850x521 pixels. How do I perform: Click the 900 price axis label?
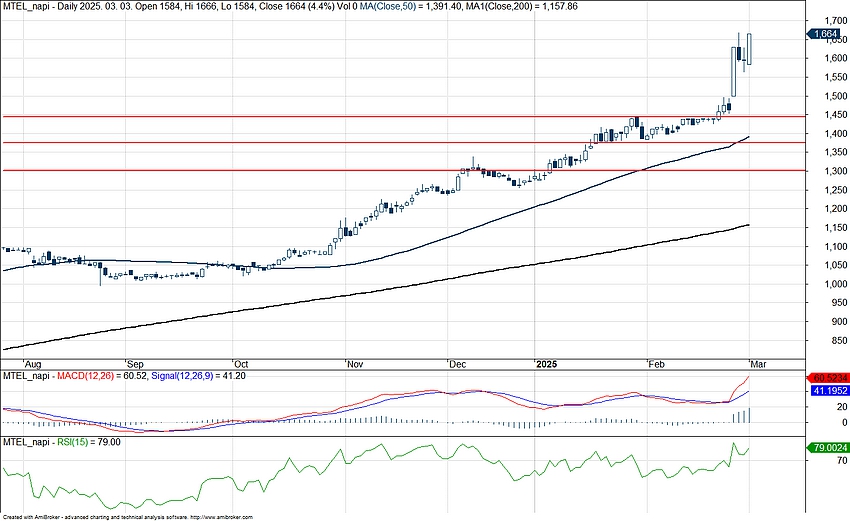[x=839, y=321]
